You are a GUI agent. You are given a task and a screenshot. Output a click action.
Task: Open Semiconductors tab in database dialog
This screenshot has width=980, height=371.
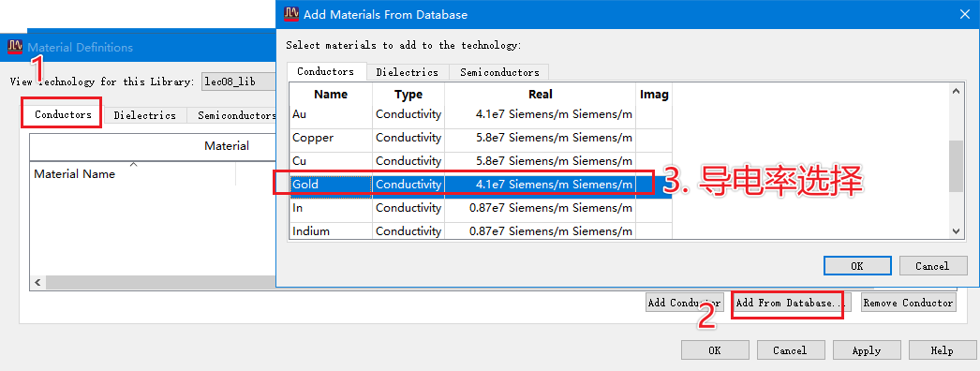pyautogui.click(x=499, y=72)
